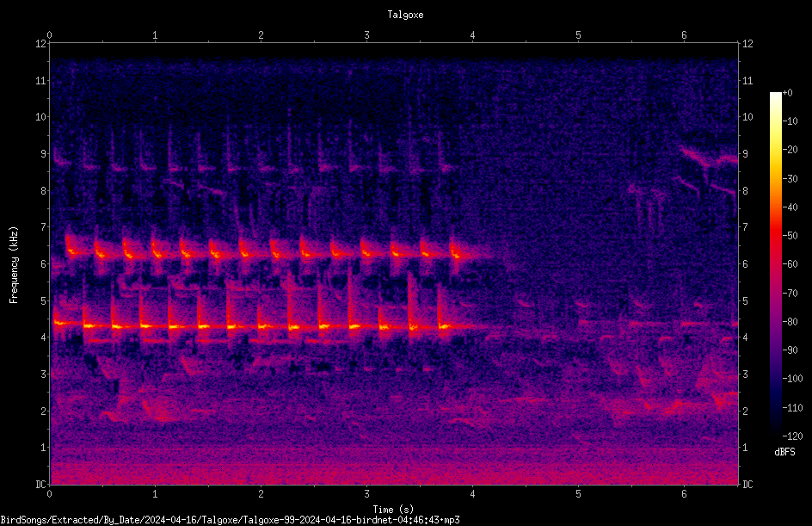The height and width of the screenshot is (526, 812).
Task: Click the DC label on left axis
Action: point(40,485)
